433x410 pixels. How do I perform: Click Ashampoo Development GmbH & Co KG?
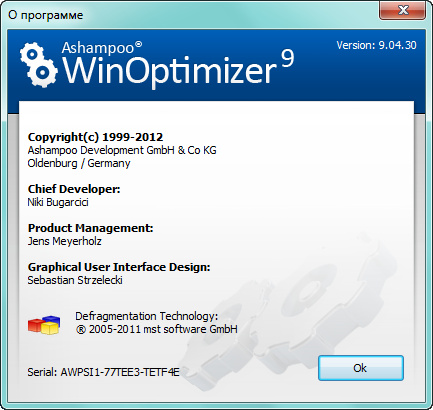[x=122, y=150]
